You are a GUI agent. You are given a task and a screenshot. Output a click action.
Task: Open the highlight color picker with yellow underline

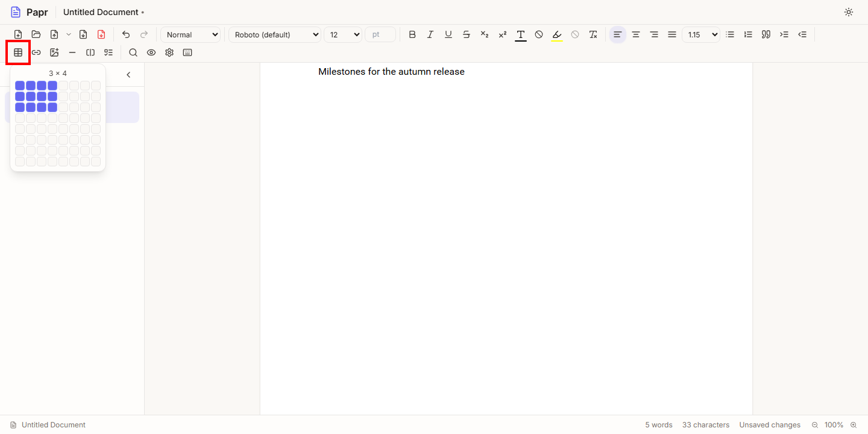point(557,34)
